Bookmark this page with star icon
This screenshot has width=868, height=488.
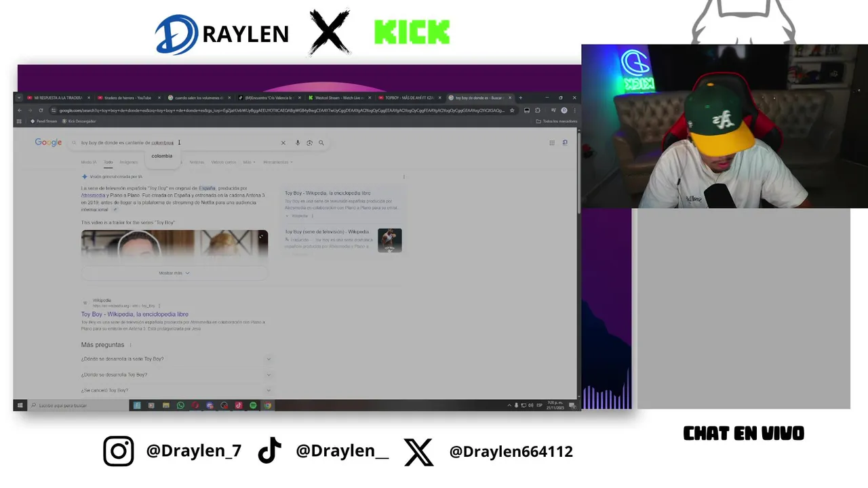coord(512,110)
